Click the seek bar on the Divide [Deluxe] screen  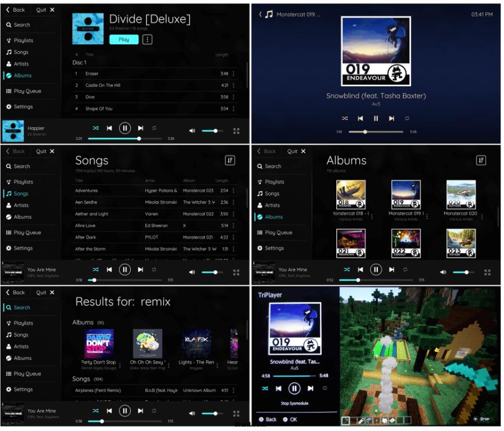click(x=124, y=139)
